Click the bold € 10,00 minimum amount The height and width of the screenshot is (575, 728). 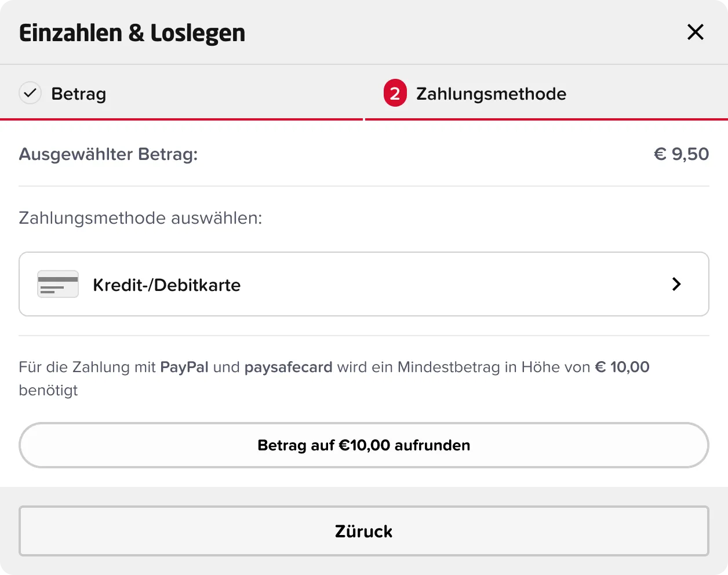pyautogui.click(x=622, y=367)
